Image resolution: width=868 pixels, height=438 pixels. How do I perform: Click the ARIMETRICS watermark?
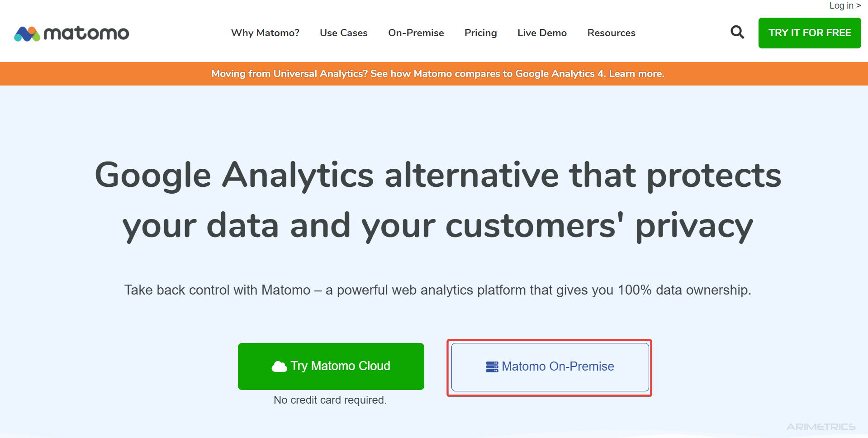point(820,426)
